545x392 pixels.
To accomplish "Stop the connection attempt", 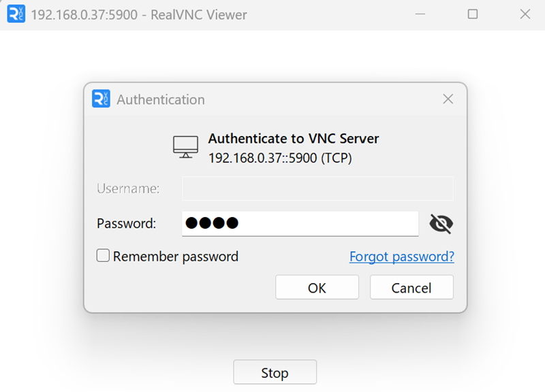I will (275, 372).
